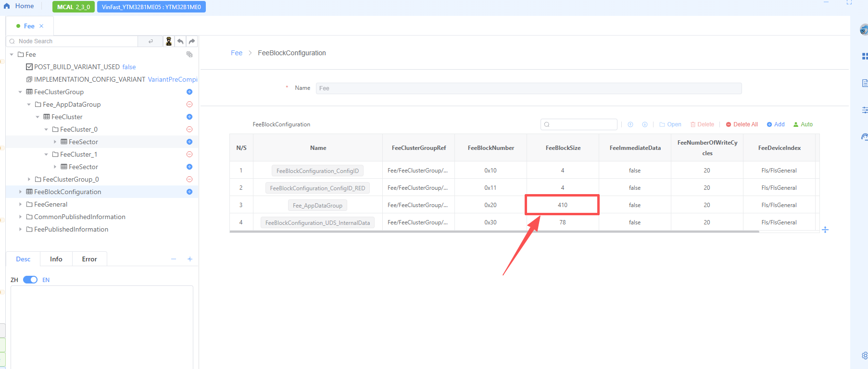Image resolution: width=868 pixels, height=369 pixels.
Task: Toggle the ZH/EN language switch
Action: pyautogui.click(x=30, y=280)
